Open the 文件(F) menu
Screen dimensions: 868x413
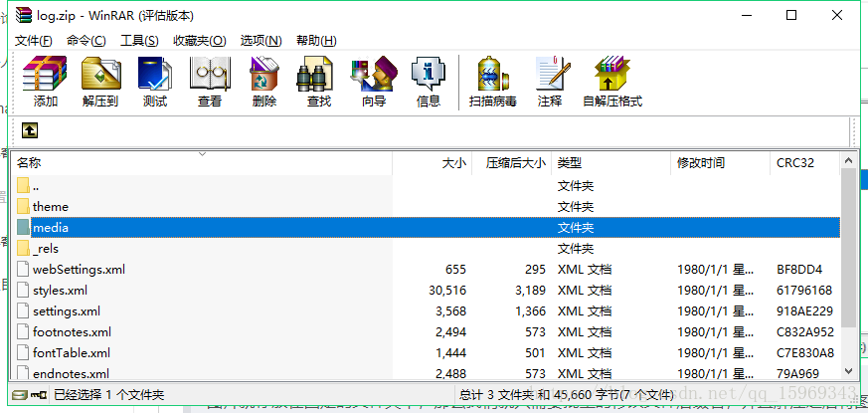click(34, 41)
